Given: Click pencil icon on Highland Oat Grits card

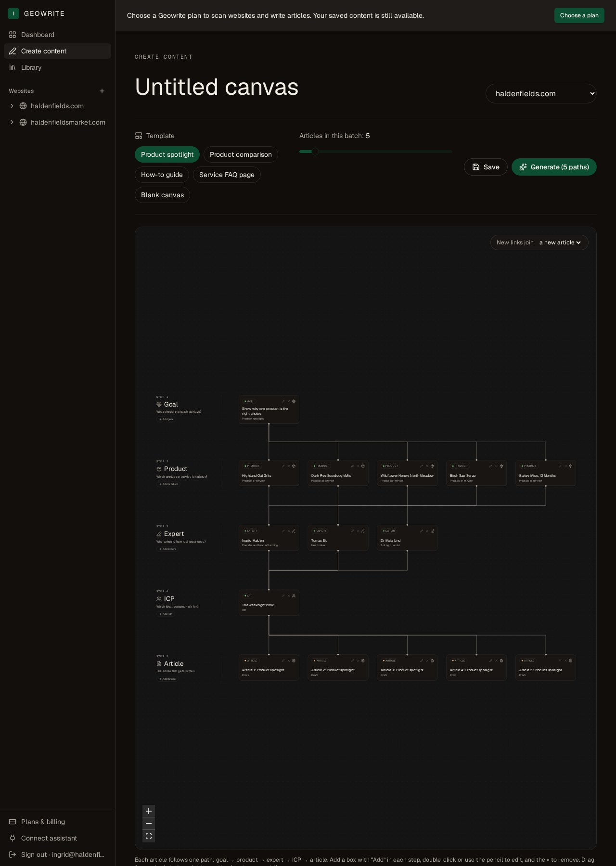Looking at the screenshot, I should 283,466.
